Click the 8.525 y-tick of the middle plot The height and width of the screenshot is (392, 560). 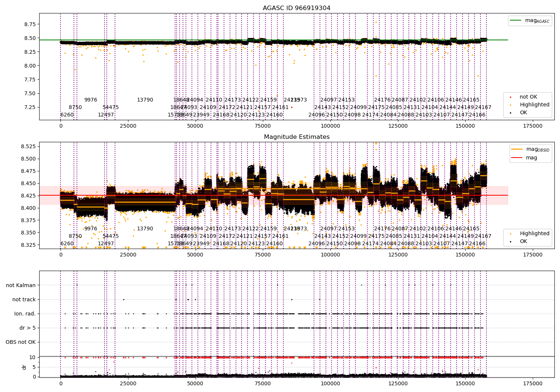click(x=28, y=146)
